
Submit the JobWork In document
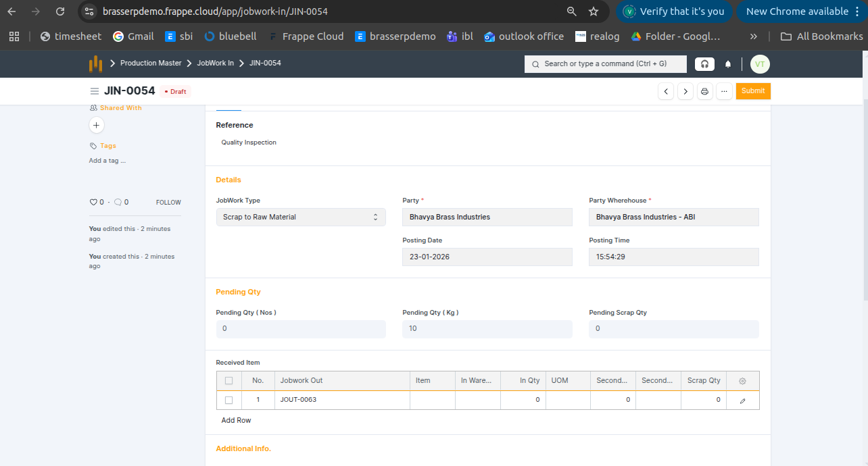[x=753, y=91]
